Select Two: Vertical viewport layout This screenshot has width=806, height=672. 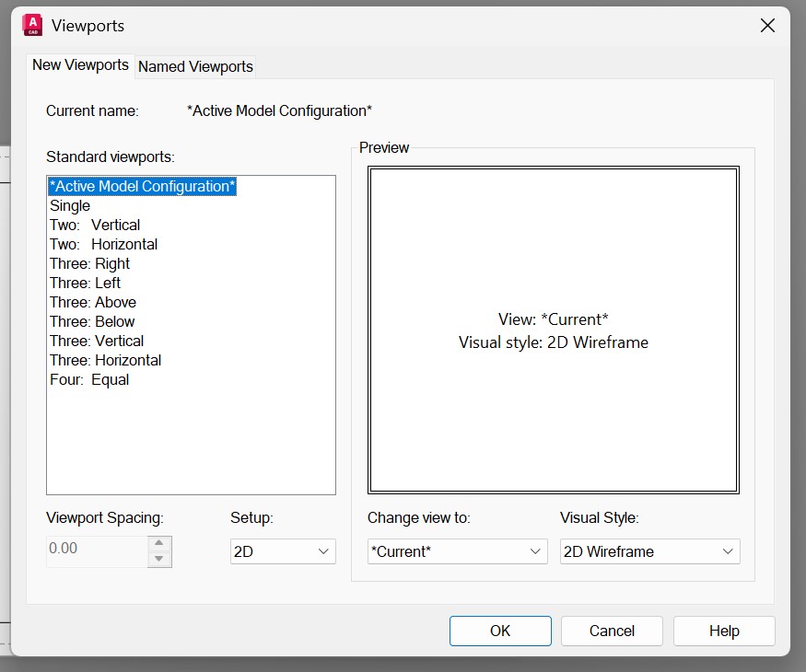[x=95, y=225]
